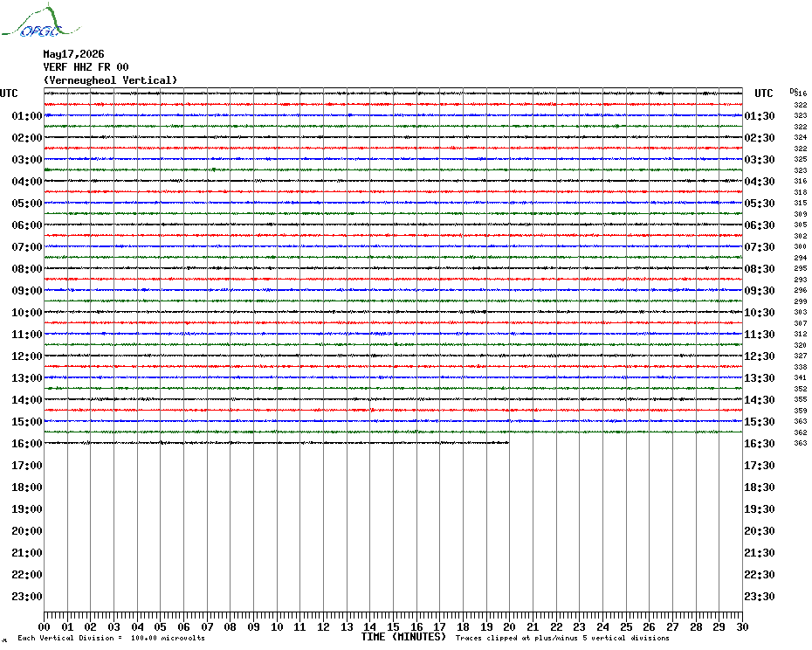This screenshot has width=812, height=650.
Task: Click minute 00 on the time axis
Action: (44, 626)
